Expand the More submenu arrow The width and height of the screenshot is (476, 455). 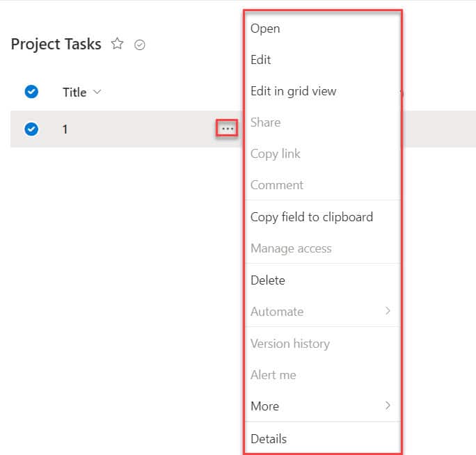(x=388, y=406)
